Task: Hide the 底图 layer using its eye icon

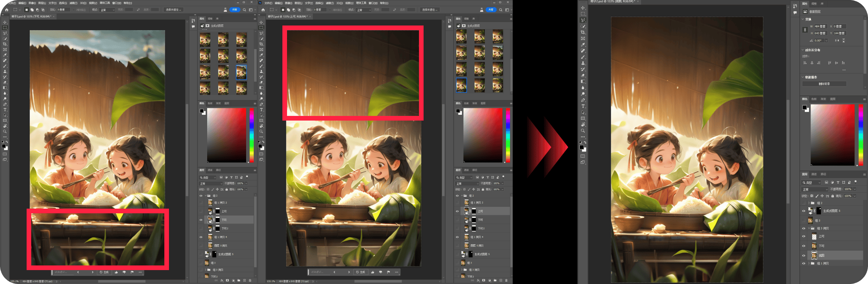Action: point(804,255)
